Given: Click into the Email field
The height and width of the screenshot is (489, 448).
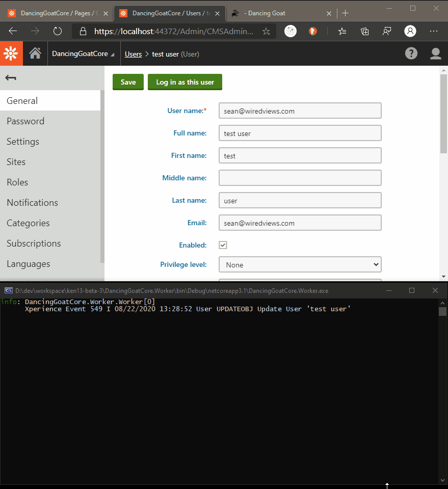Looking at the screenshot, I should point(300,223).
